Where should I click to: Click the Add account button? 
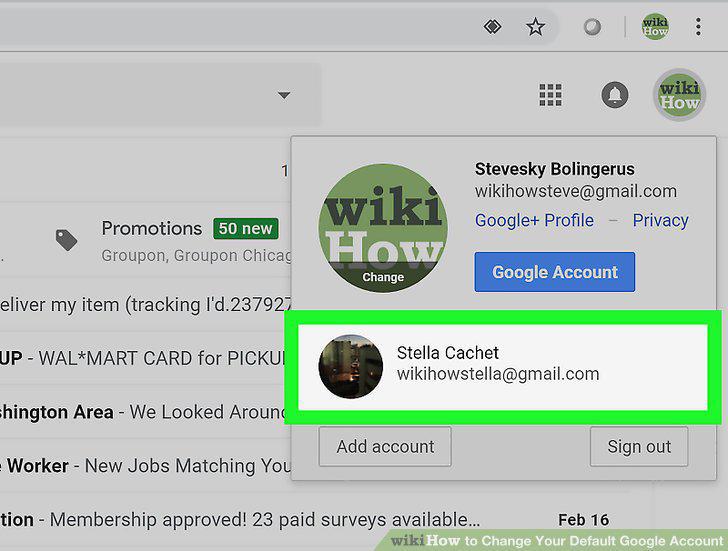tap(385, 447)
